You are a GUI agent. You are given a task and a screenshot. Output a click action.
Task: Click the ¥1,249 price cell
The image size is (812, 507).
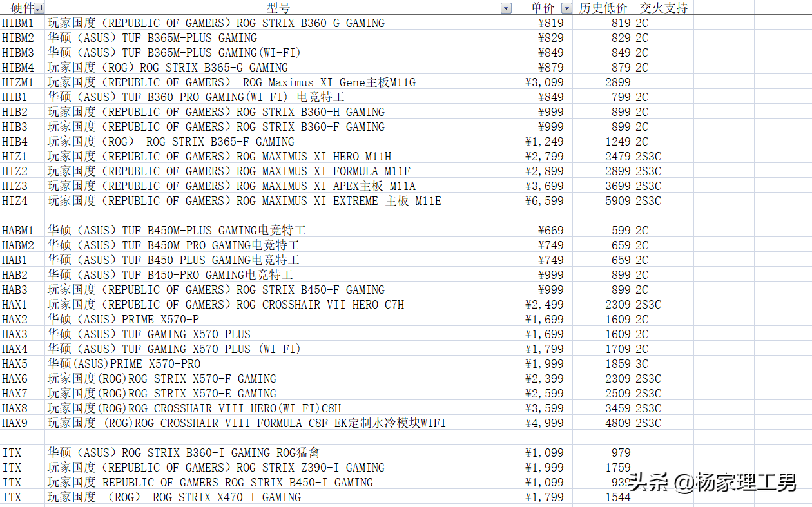point(543,142)
